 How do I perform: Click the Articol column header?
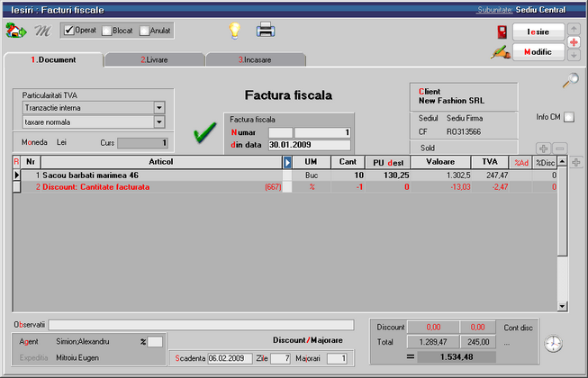tap(161, 162)
